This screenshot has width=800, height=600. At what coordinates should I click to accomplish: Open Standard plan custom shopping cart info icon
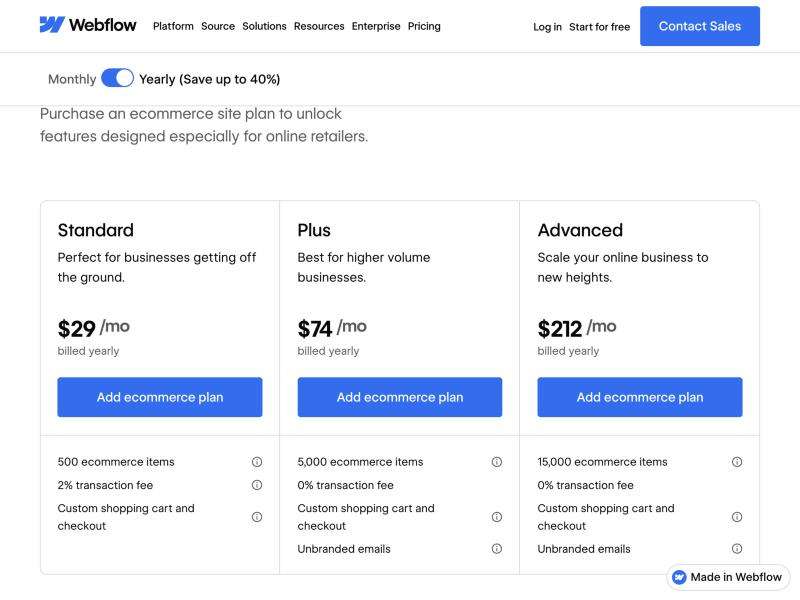(x=257, y=517)
